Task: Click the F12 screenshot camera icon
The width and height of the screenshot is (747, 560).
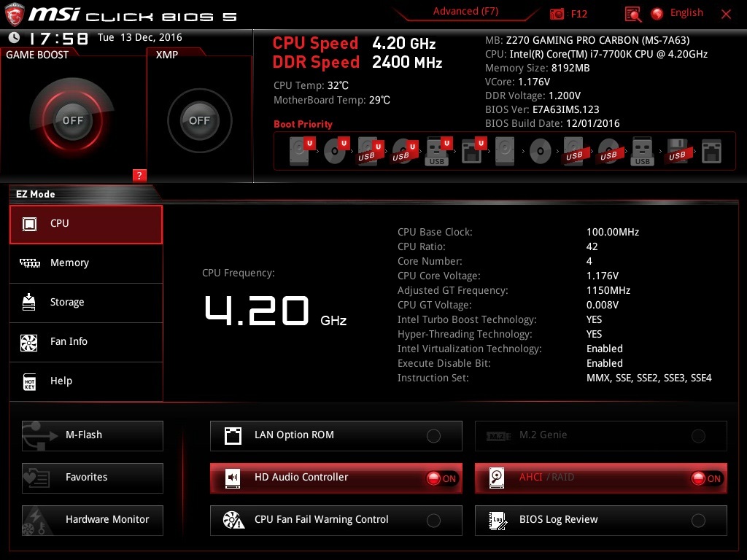Action: tap(557, 14)
